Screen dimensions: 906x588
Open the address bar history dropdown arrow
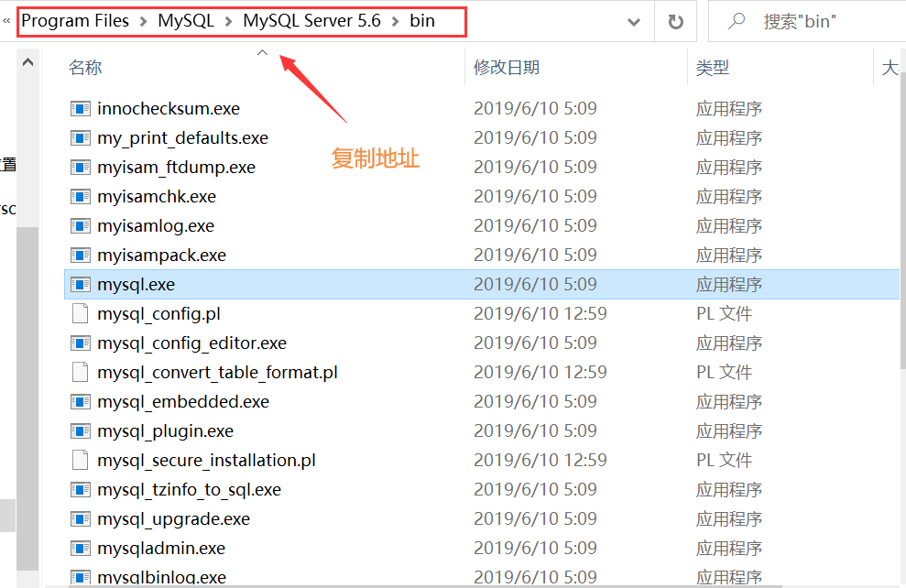point(633,20)
